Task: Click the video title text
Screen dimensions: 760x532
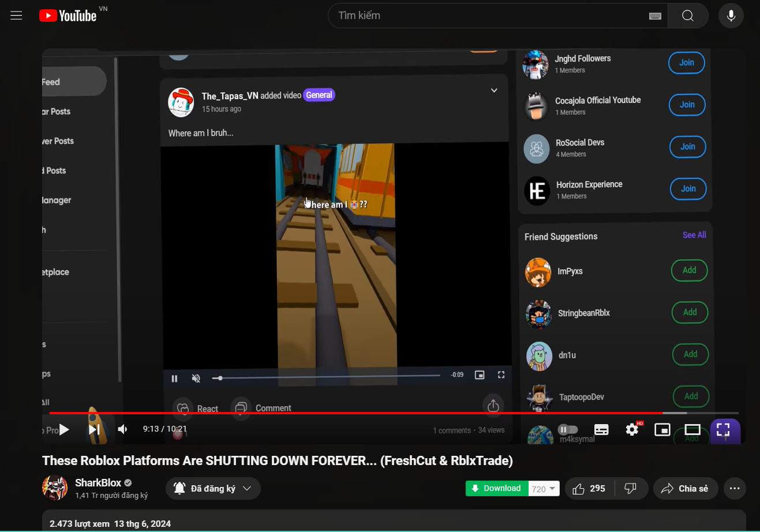Action: tap(278, 460)
